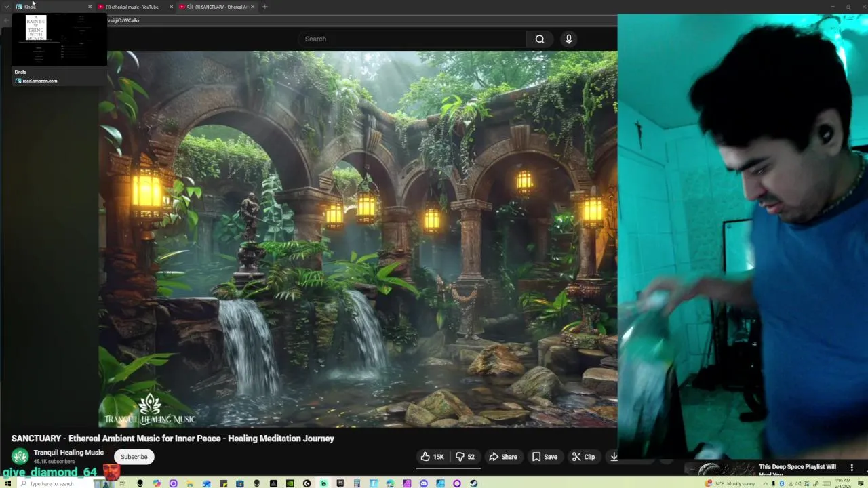Like the SANCTUARY video

click(x=431, y=457)
